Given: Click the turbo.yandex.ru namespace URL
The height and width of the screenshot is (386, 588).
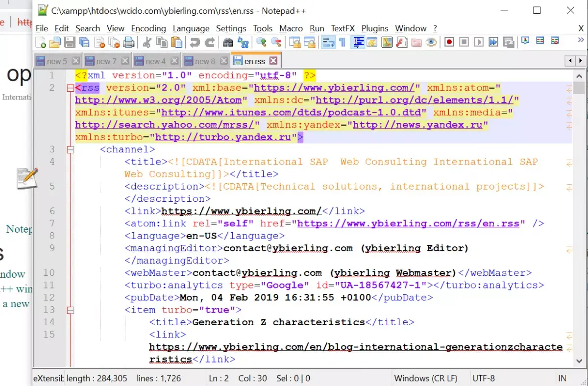Looking at the screenshot, I should [x=223, y=137].
